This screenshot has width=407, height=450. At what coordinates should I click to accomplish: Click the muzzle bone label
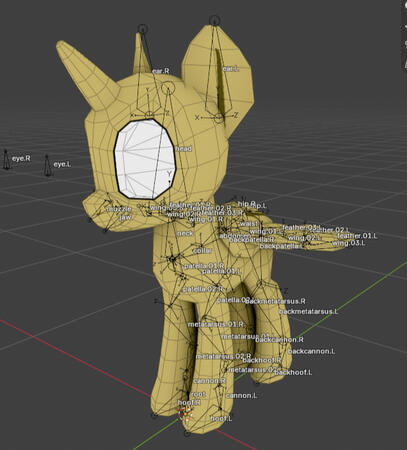click(x=119, y=209)
